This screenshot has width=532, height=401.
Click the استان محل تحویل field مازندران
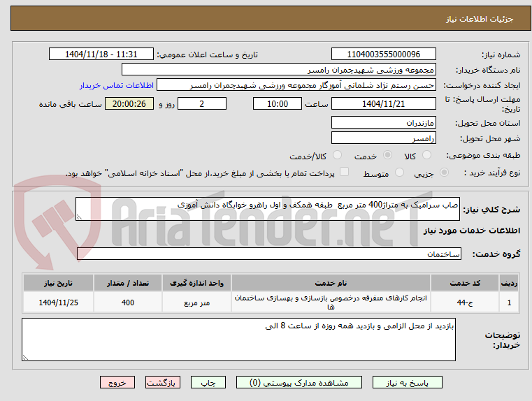tap(383, 122)
